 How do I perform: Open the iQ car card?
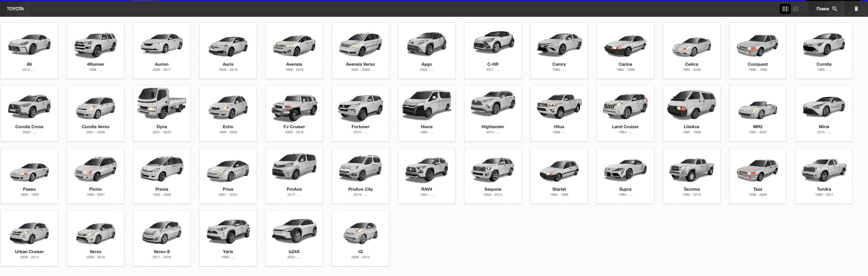(x=361, y=238)
